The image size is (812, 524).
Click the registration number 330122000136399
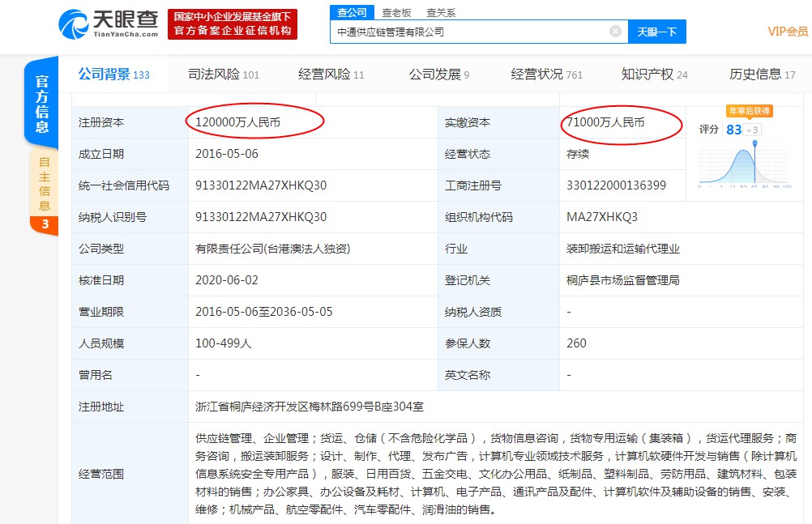coord(616,185)
